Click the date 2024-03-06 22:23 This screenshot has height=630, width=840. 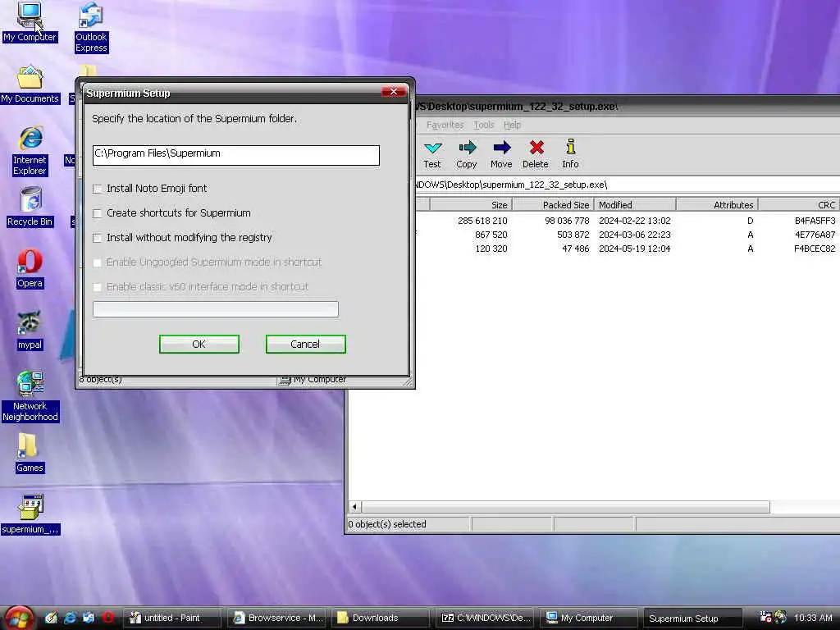pyautogui.click(x=634, y=235)
